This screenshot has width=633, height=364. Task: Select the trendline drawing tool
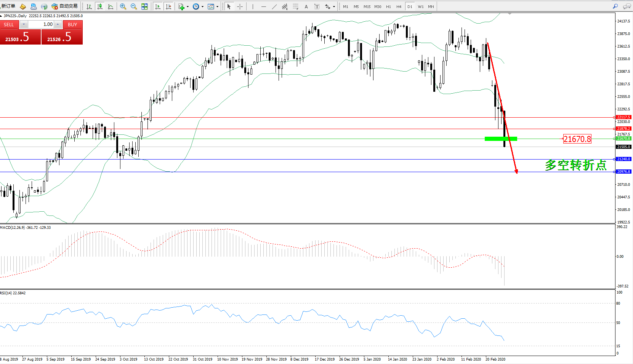(274, 6)
